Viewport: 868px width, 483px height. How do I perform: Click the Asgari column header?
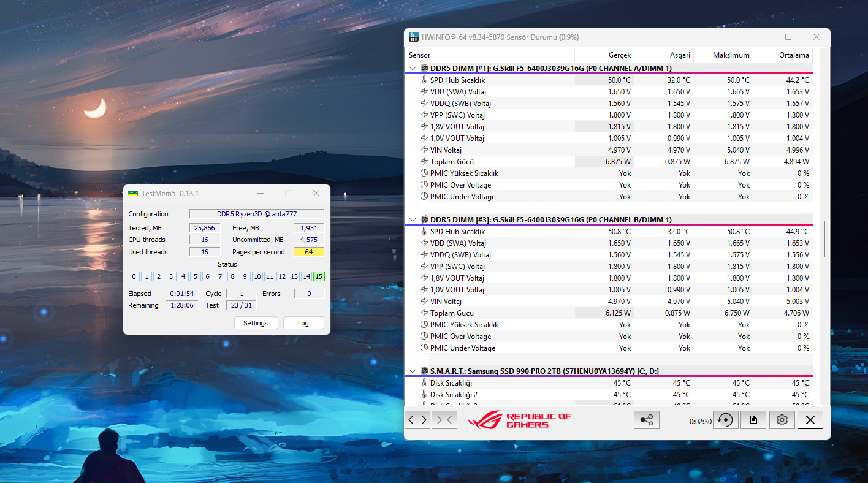pos(663,55)
